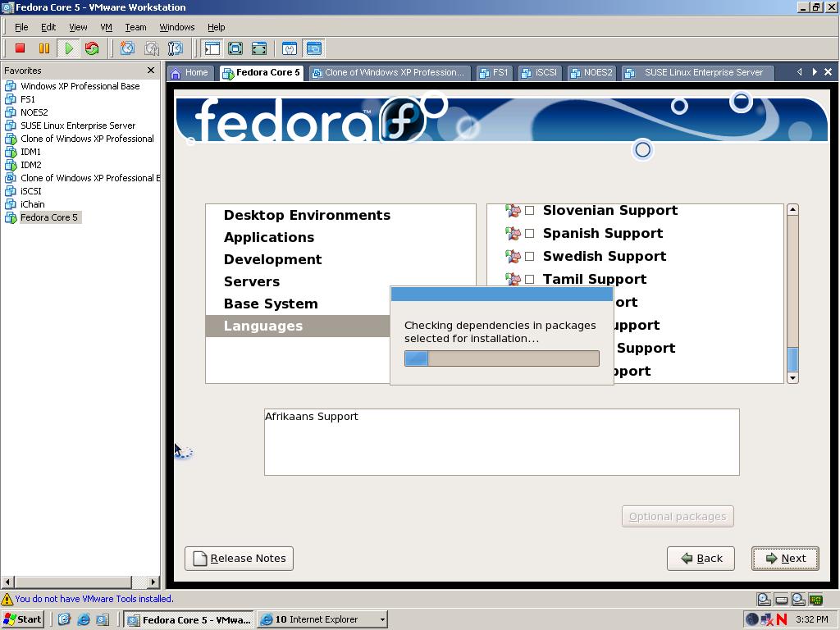Click the first CD-ROM device icon in status bar
This screenshot has height=630, width=840.
click(x=764, y=599)
